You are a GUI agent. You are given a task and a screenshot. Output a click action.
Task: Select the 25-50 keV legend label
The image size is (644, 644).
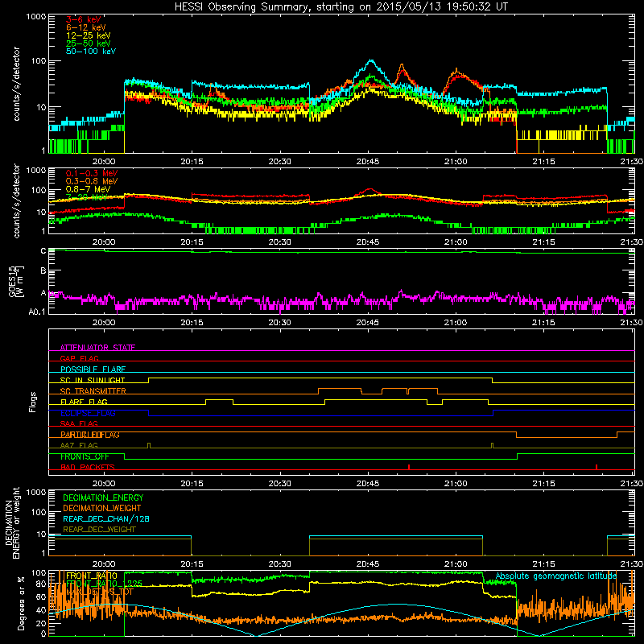[89, 43]
